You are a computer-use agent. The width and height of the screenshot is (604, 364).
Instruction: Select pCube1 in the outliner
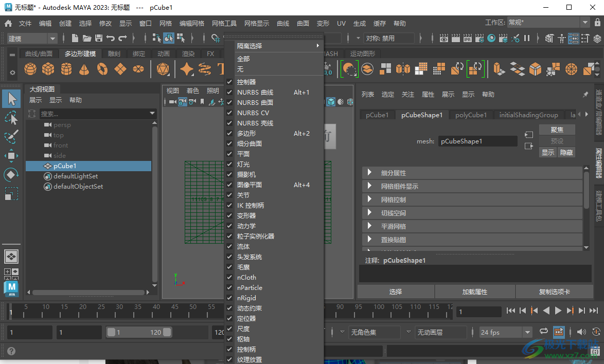tap(88, 166)
